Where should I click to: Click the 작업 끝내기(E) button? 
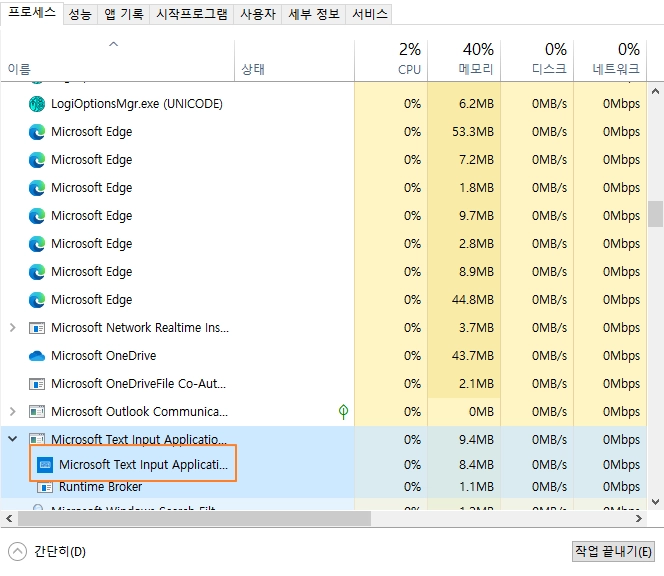point(613,551)
